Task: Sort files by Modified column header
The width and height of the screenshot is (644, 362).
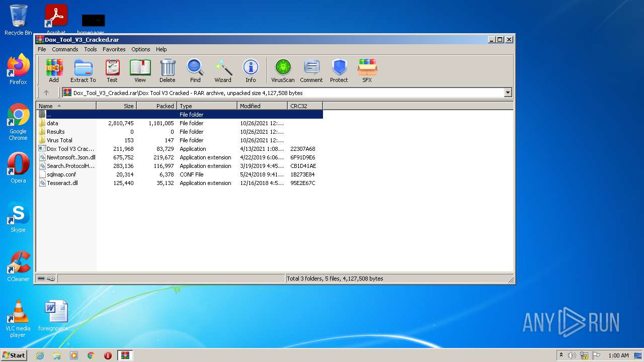Action: click(x=262, y=106)
